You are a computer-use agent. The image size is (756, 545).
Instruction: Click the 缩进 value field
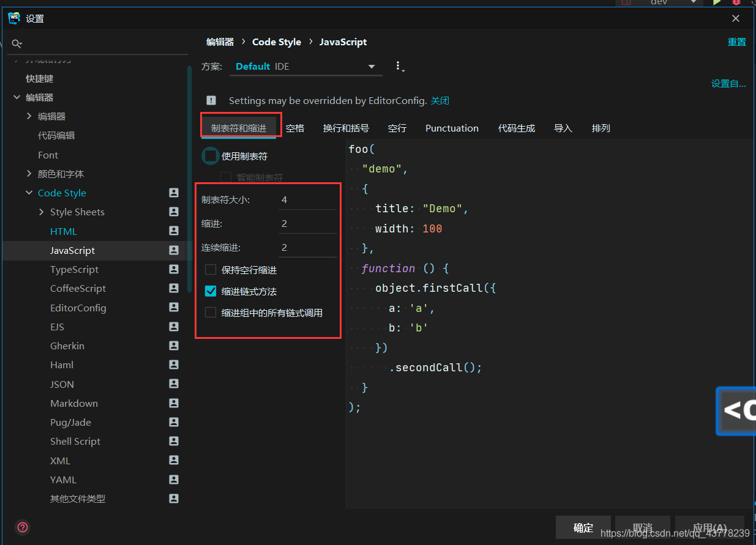[x=307, y=224]
